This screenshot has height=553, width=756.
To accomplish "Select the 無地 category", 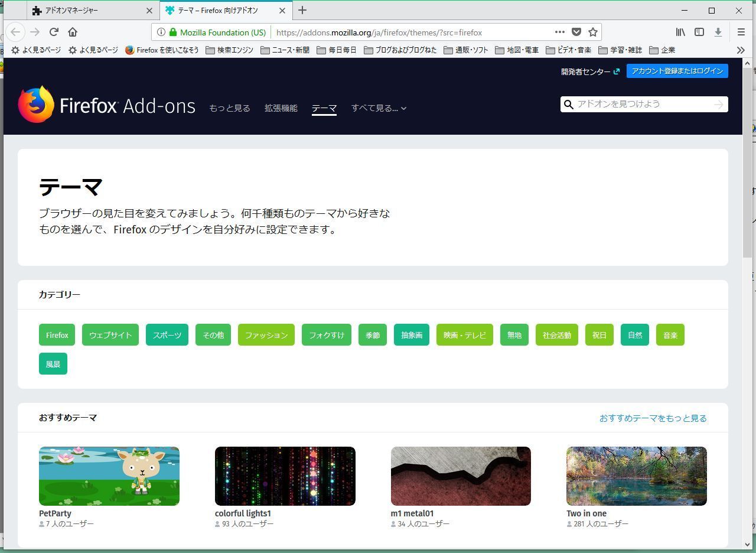I will click(514, 335).
